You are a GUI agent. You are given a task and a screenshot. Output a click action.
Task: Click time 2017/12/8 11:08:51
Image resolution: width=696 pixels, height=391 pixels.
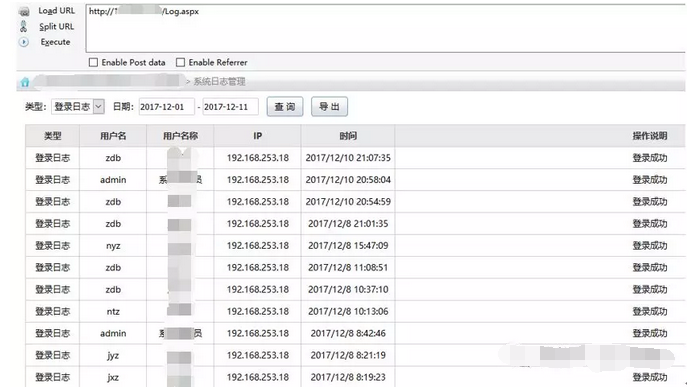tap(348, 268)
